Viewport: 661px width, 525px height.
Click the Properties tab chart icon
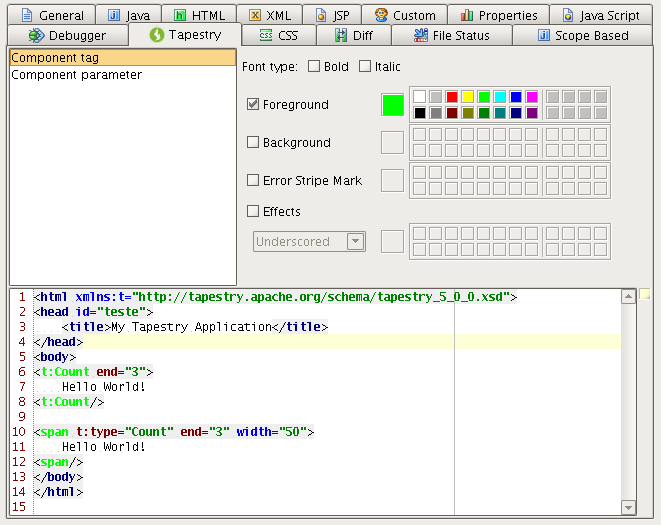click(x=467, y=15)
